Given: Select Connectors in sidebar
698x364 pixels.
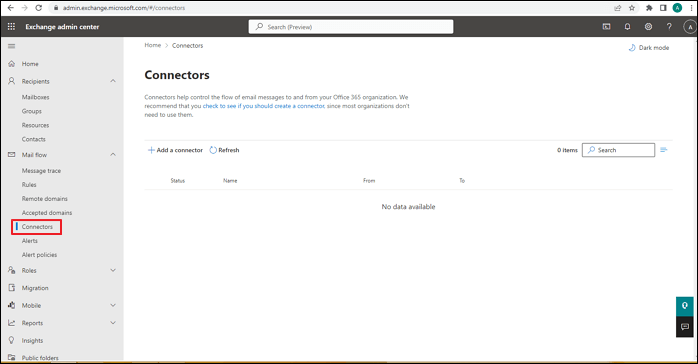Looking at the screenshot, I should (x=37, y=227).
